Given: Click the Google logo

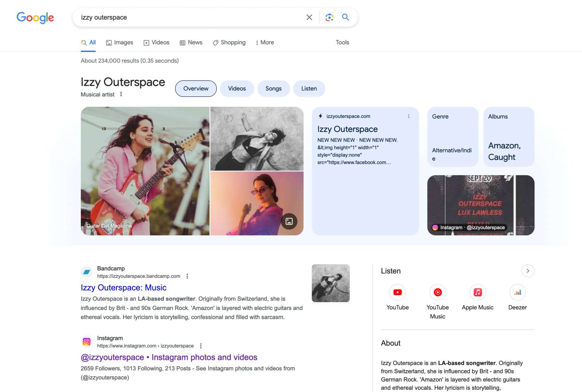Looking at the screenshot, I should click(x=35, y=18).
